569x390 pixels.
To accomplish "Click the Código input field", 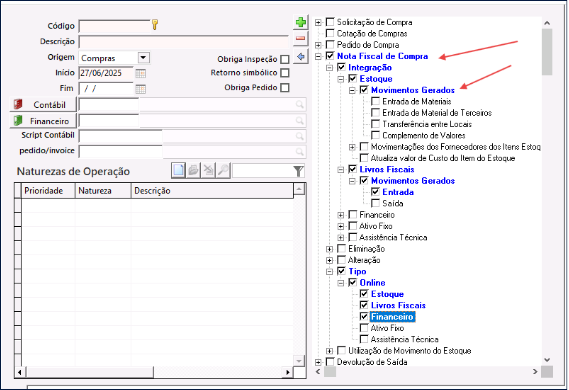I will coord(114,26).
